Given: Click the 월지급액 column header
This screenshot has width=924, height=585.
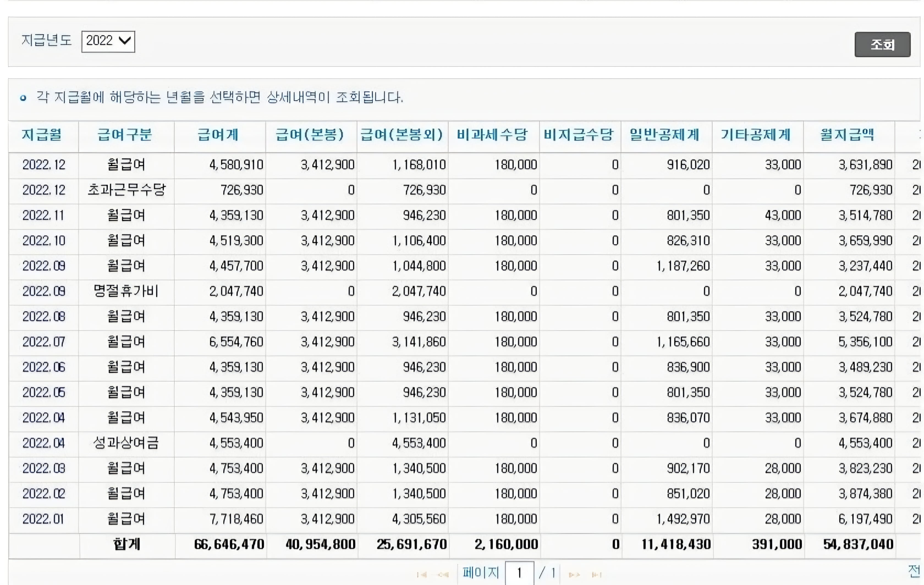Looking at the screenshot, I should click(847, 135).
